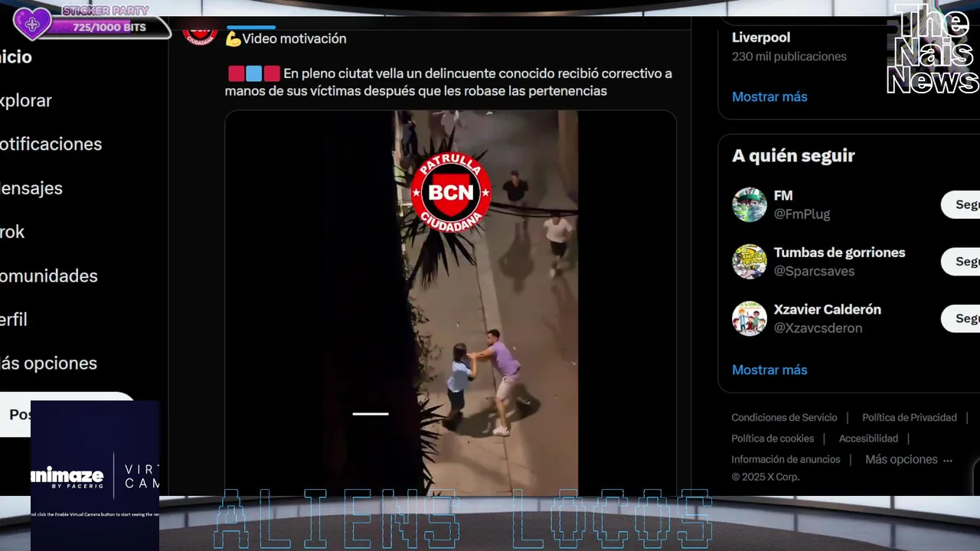The width and height of the screenshot is (980, 551).
Task: Open Tumbas de gorriones profile avatar
Action: point(750,262)
